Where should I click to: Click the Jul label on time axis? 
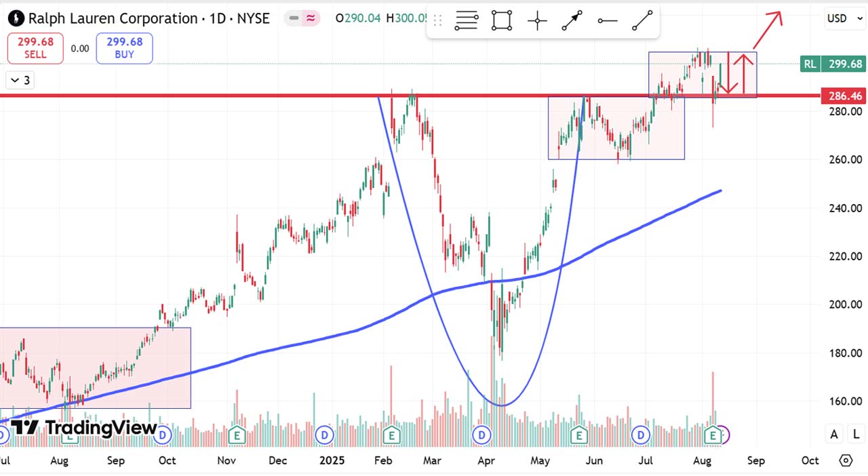[646, 460]
